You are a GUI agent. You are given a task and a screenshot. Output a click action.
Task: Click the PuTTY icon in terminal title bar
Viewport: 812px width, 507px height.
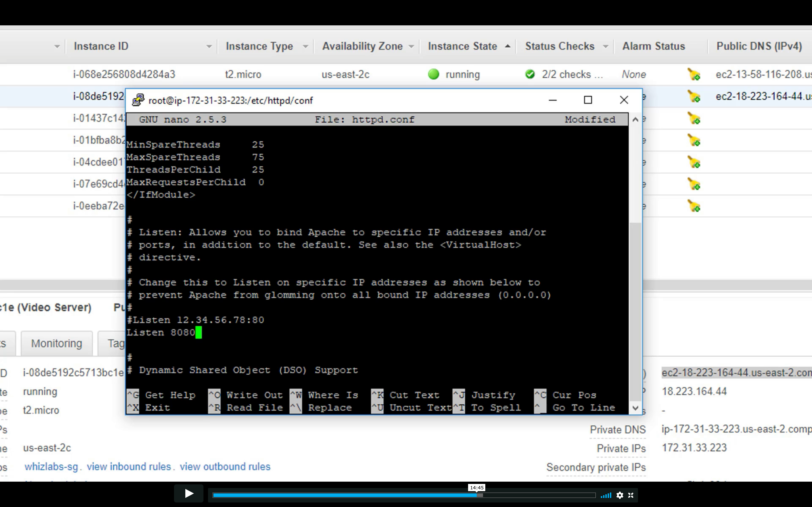pyautogui.click(x=138, y=100)
